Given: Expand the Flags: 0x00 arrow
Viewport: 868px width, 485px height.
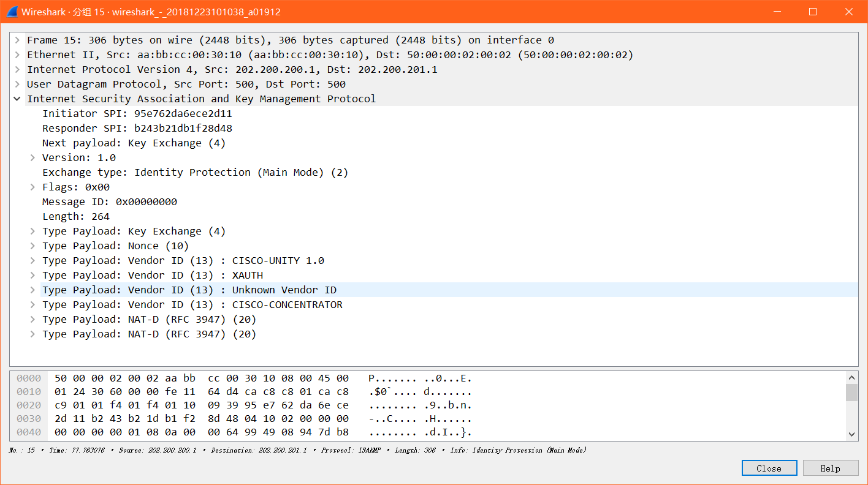Looking at the screenshot, I should 33,187.
